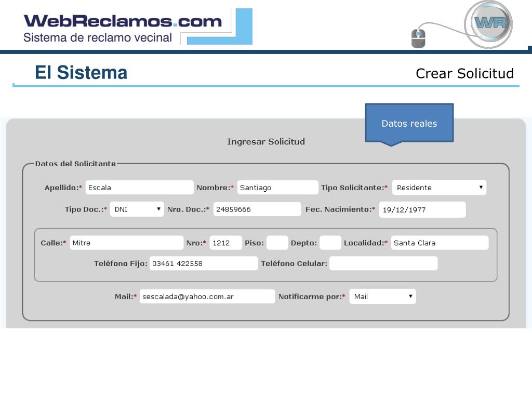Open the Tipo Doc. dropdown showing DNI

137,209
